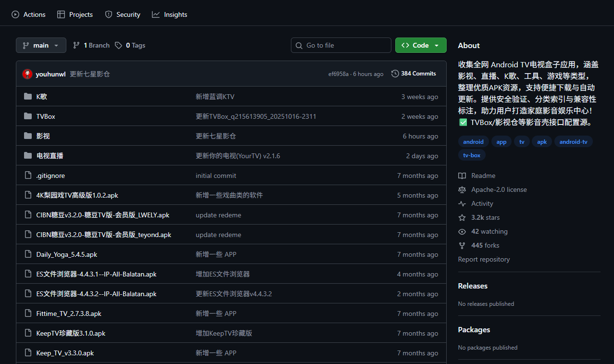
Task: Click the Insights graph icon
Action: 156,14
